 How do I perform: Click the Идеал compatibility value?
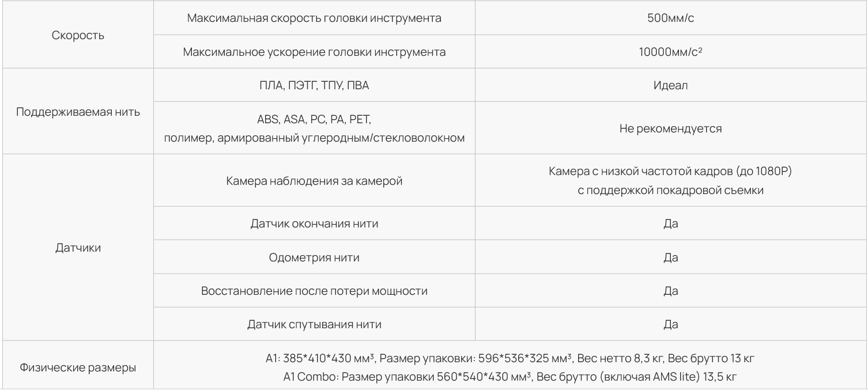tap(670, 85)
